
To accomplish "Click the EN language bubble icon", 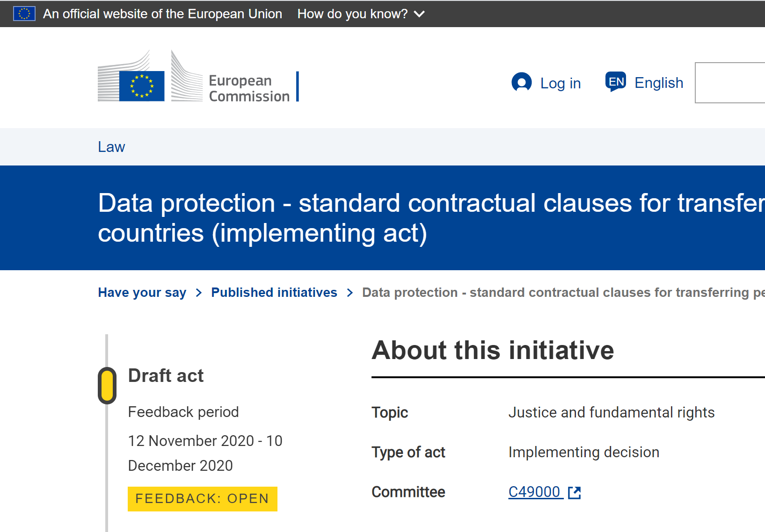I will pos(616,82).
